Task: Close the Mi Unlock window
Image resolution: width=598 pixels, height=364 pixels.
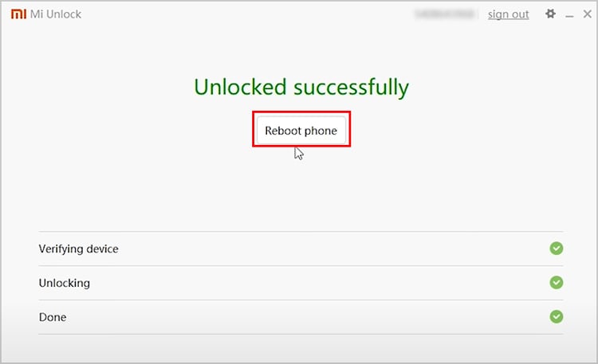Action: (586, 14)
